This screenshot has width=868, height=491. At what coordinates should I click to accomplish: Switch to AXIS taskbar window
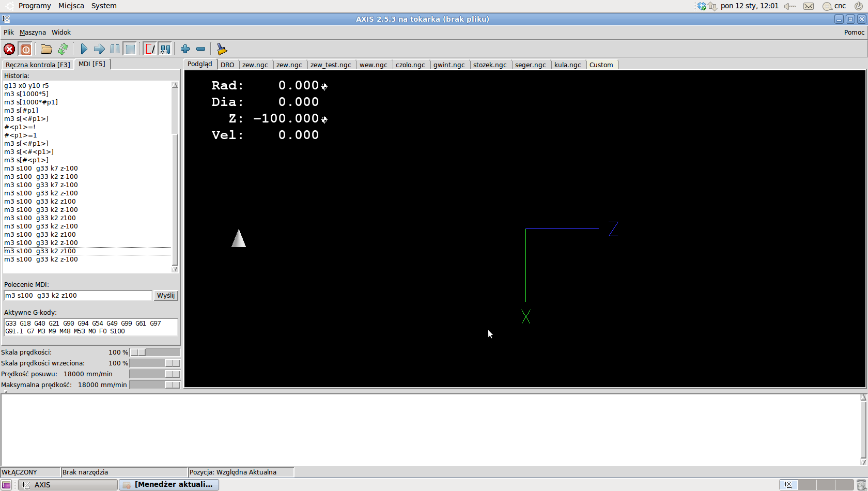coord(68,485)
